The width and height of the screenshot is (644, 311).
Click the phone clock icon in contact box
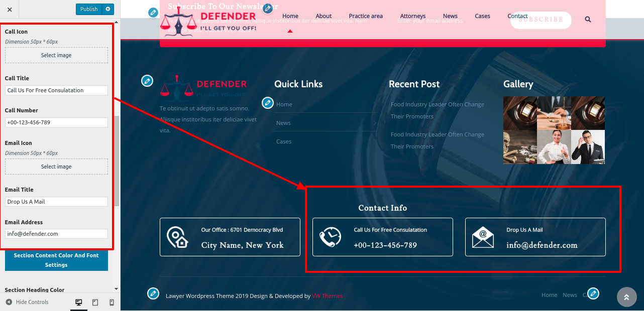[330, 237]
